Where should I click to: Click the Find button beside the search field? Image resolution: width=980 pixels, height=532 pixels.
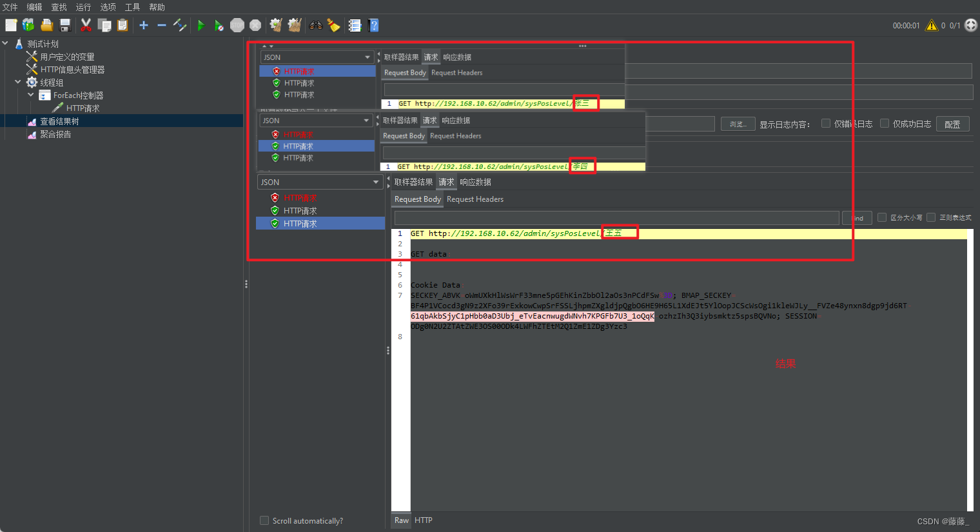[x=857, y=218]
